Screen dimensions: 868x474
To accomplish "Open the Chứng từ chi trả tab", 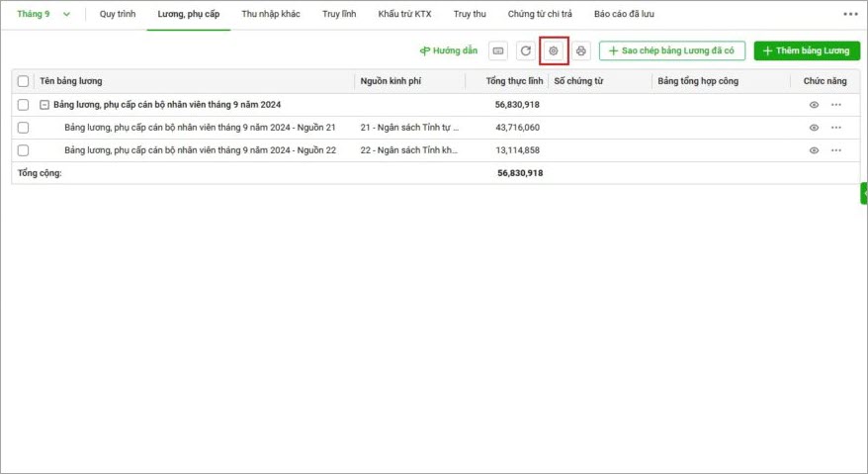I will point(540,14).
